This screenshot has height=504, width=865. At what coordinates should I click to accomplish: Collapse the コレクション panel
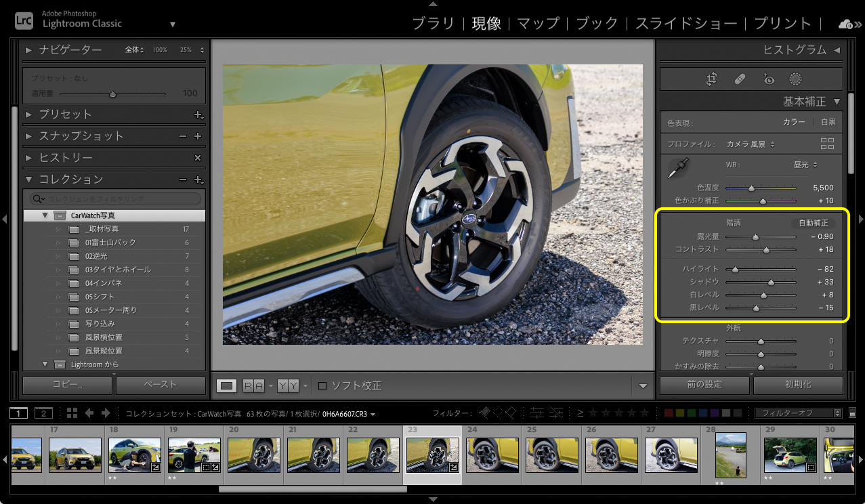tap(30, 179)
